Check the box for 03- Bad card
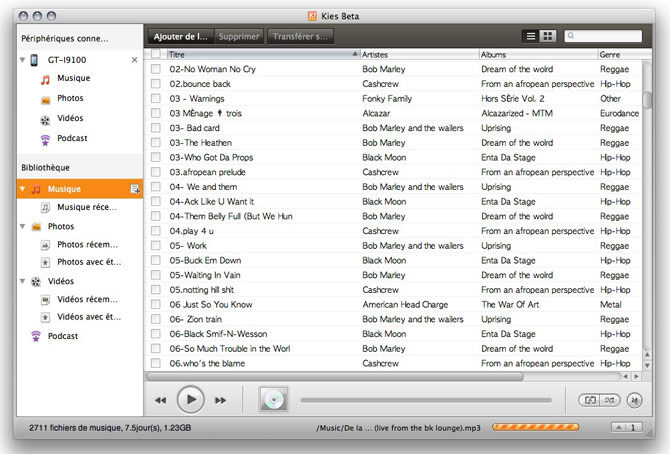This screenshot has height=454, width=670. (x=156, y=128)
